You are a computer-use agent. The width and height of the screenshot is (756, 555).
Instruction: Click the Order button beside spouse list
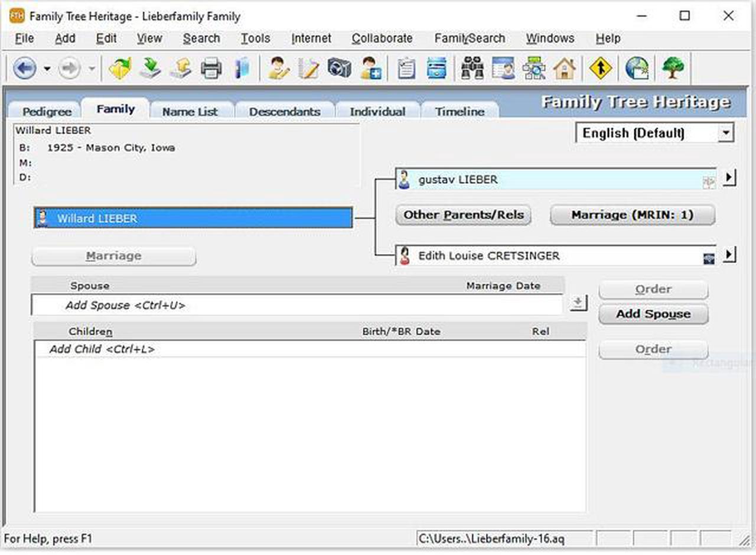653,290
